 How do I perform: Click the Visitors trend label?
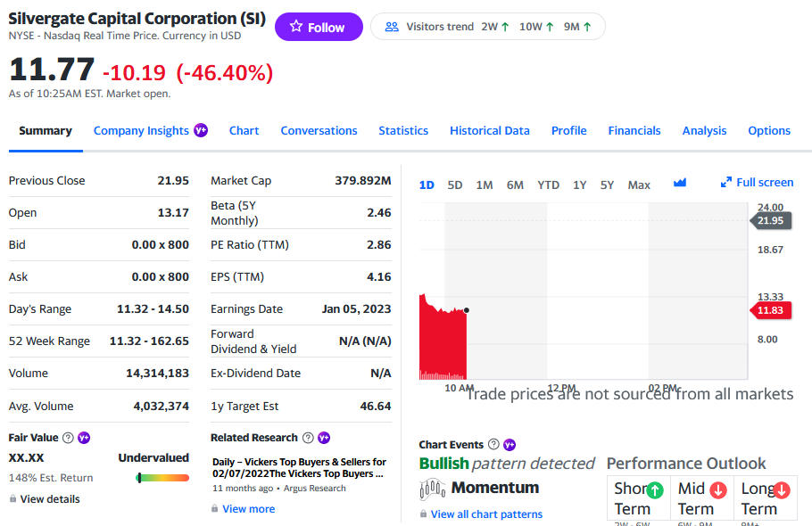(x=440, y=27)
